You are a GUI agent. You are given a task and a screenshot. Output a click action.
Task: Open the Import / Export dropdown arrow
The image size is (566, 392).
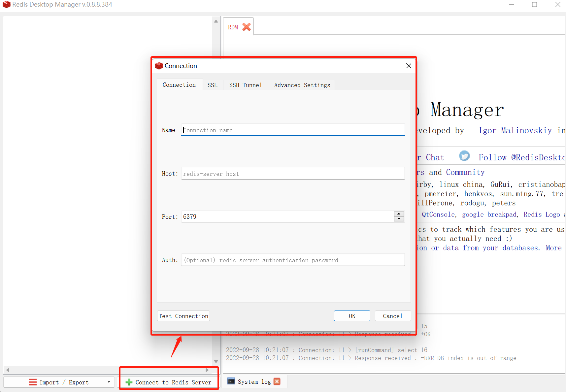tap(109, 382)
